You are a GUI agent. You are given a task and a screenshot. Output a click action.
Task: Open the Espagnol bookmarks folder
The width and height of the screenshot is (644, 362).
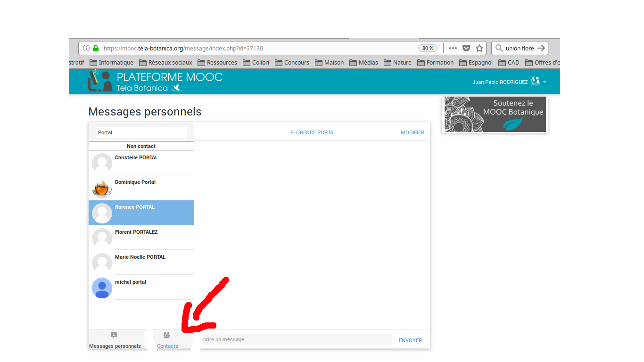click(x=476, y=62)
